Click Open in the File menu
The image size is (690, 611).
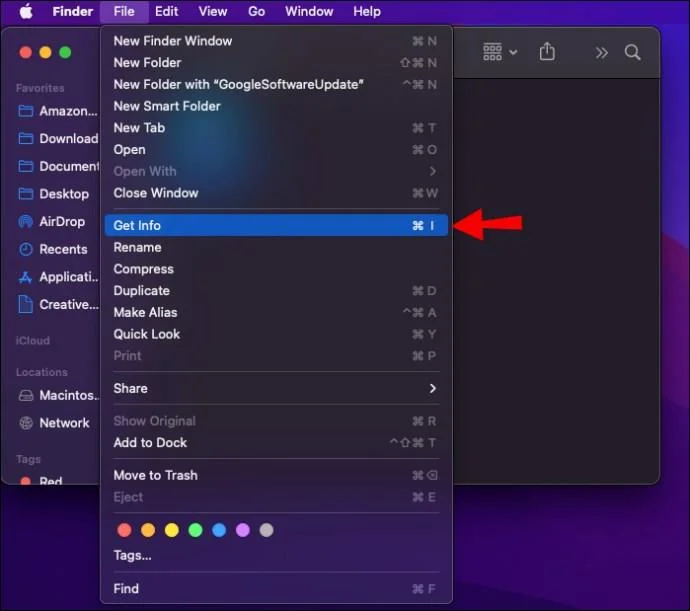276,150
